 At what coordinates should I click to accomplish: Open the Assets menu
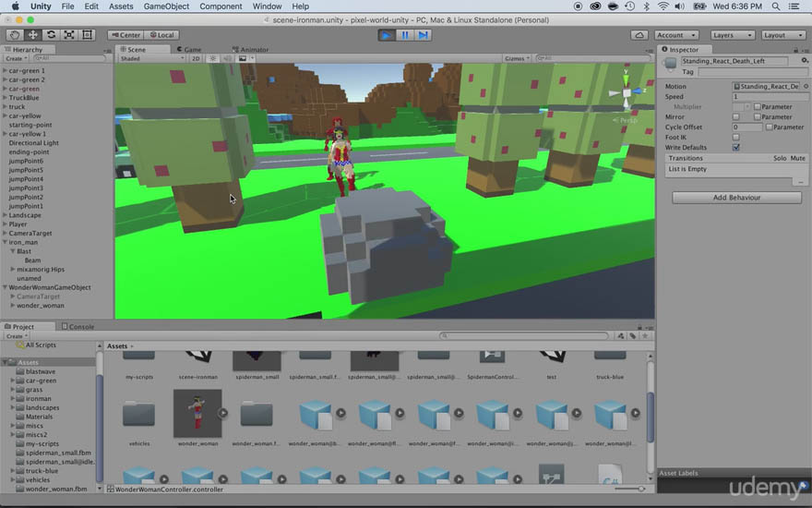click(121, 6)
